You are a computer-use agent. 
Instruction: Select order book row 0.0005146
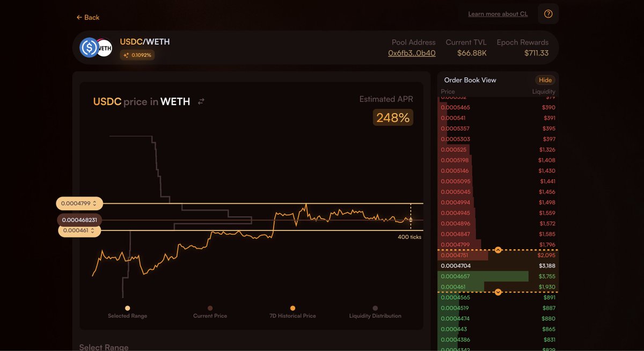pos(498,171)
